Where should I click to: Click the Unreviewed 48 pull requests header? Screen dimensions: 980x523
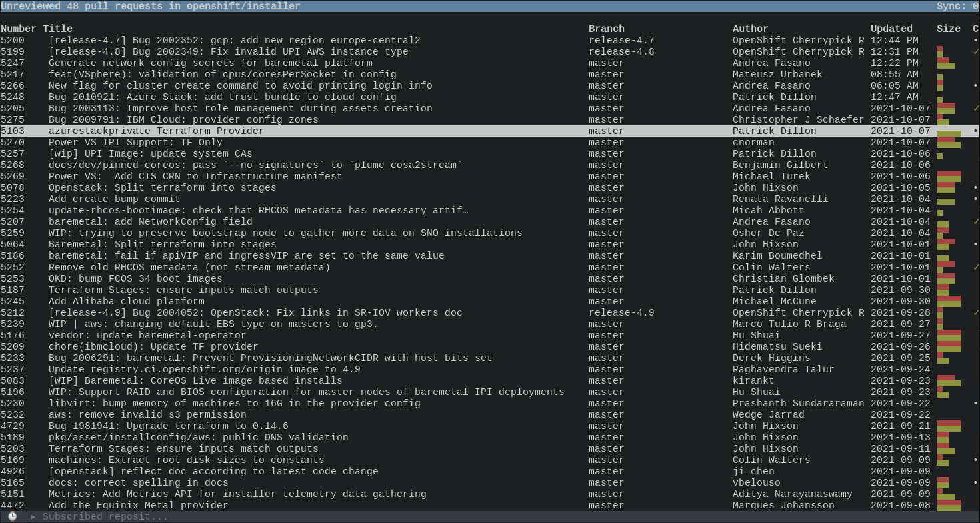coord(151,6)
